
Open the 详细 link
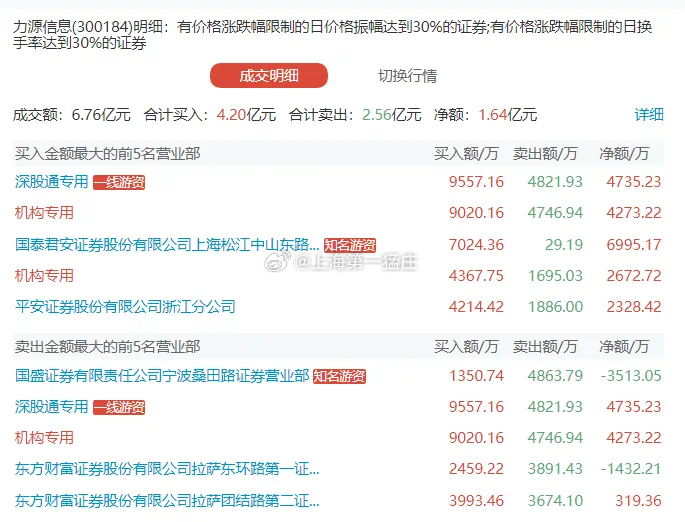tap(649, 115)
